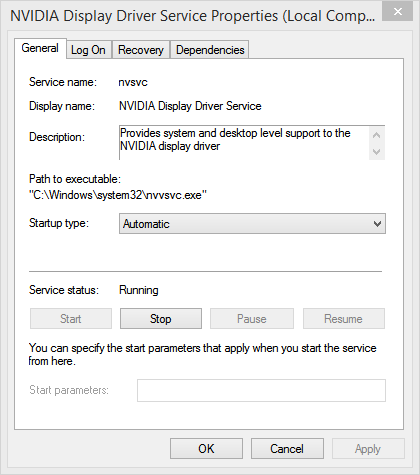The height and width of the screenshot is (475, 420).
Task: Click the Description label
Action: coord(57,137)
